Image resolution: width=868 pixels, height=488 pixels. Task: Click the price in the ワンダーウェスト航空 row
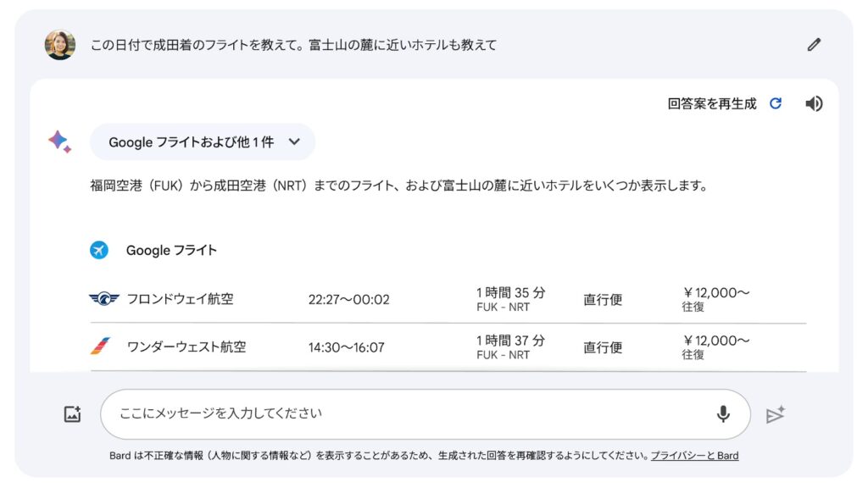(715, 341)
